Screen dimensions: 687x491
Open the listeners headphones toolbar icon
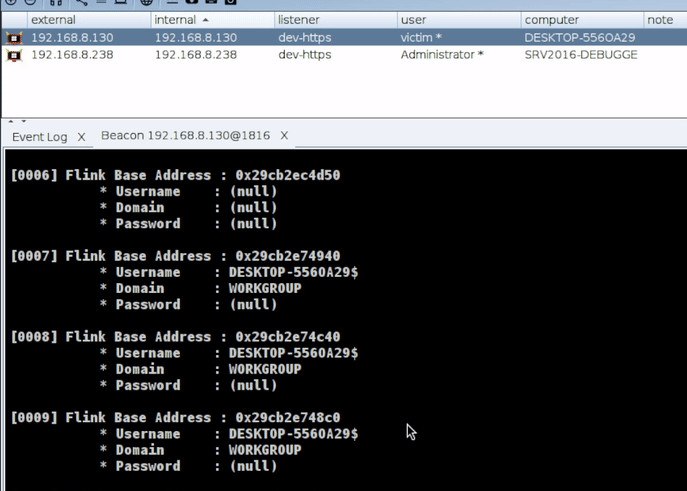coord(56,2)
